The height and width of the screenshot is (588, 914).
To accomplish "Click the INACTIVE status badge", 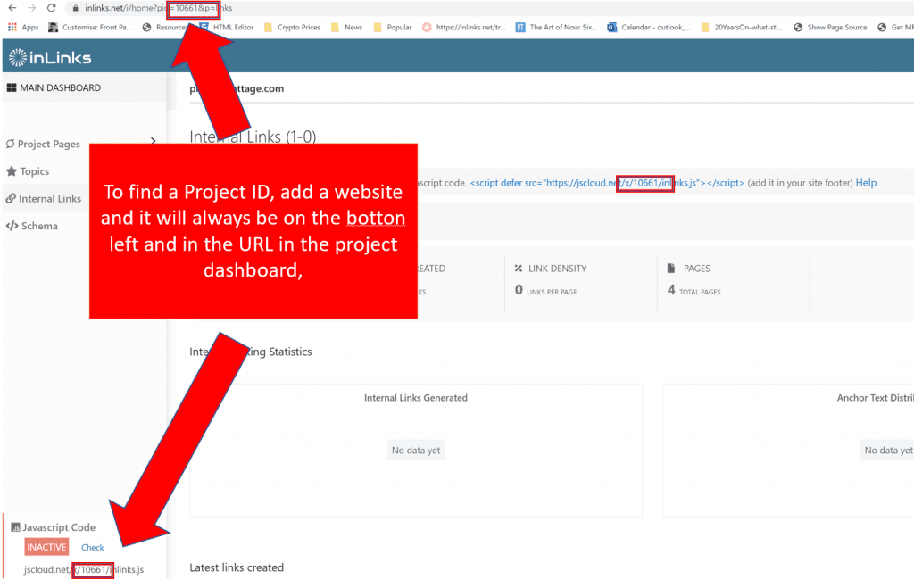I will [x=46, y=547].
